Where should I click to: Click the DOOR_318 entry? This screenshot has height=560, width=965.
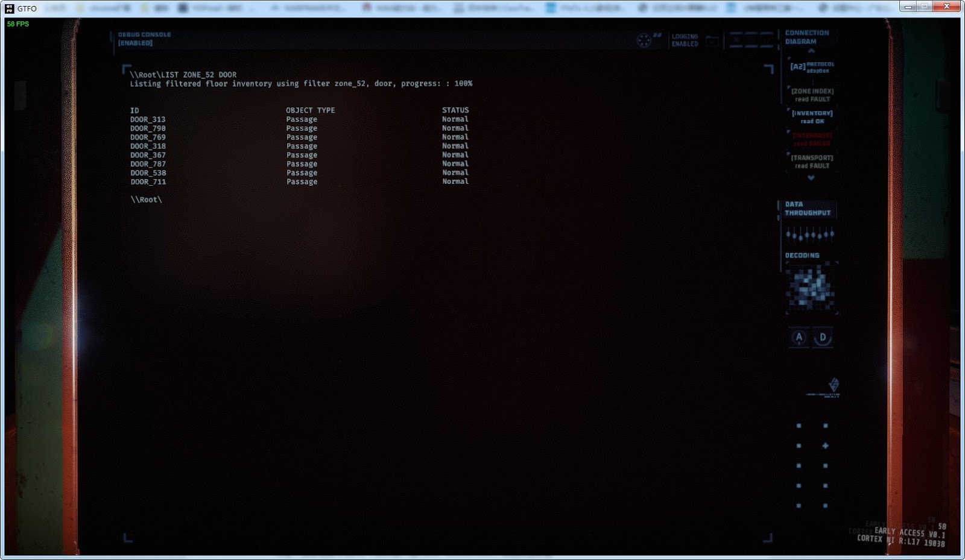tap(148, 146)
